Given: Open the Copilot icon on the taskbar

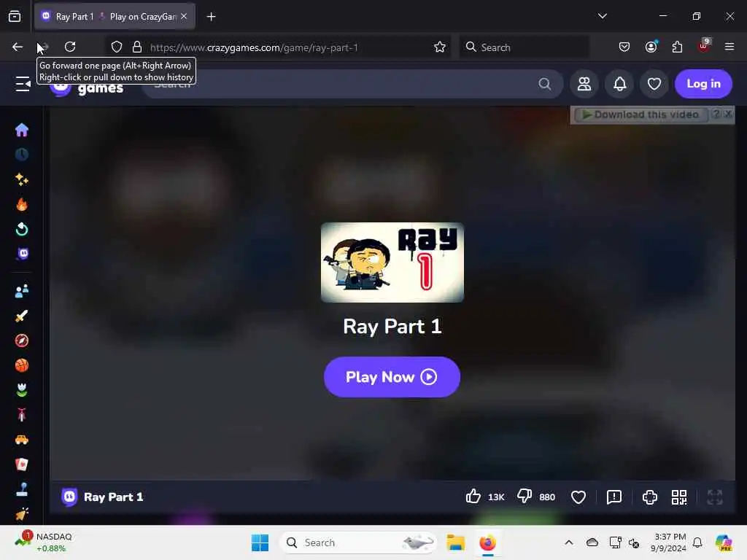Looking at the screenshot, I should [724, 542].
